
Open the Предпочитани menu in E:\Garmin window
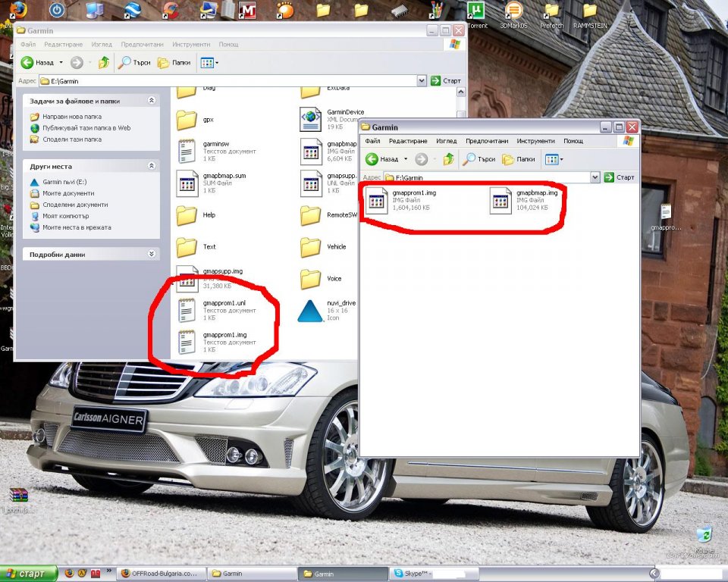point(142,45)
